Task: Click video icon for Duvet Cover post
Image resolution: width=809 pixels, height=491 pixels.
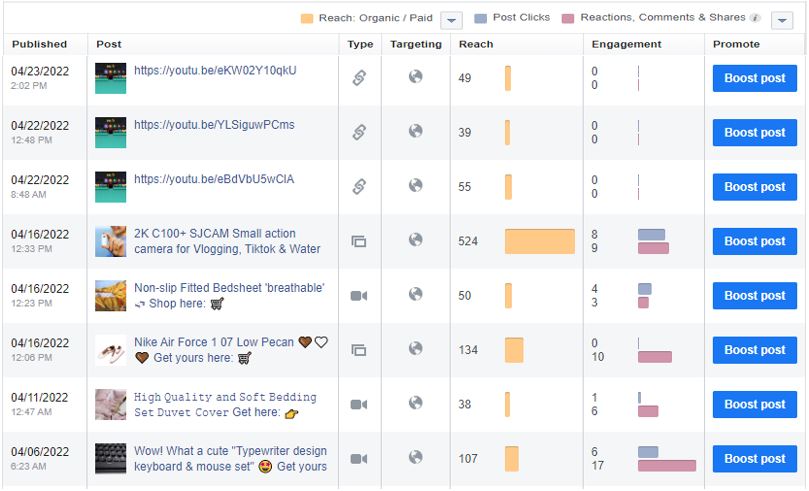Action: pos(359,404)
